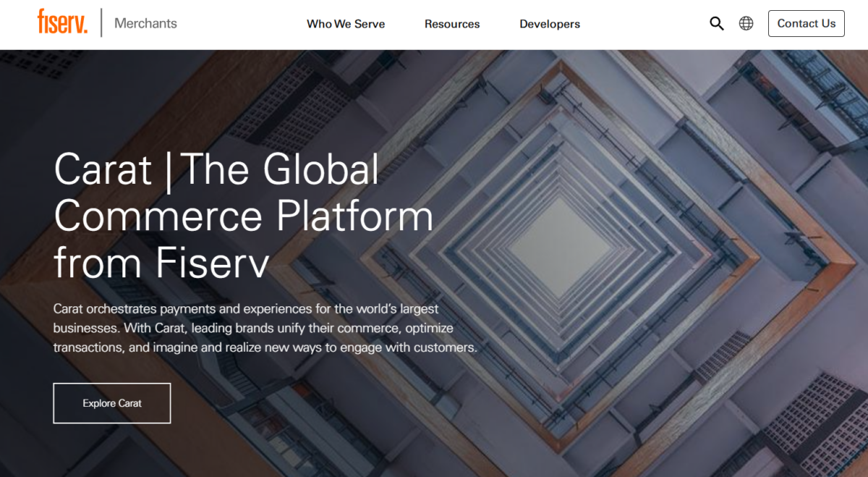Click the Merchants section label
Screen dimensions: 868x477
[x=145, y=23]
